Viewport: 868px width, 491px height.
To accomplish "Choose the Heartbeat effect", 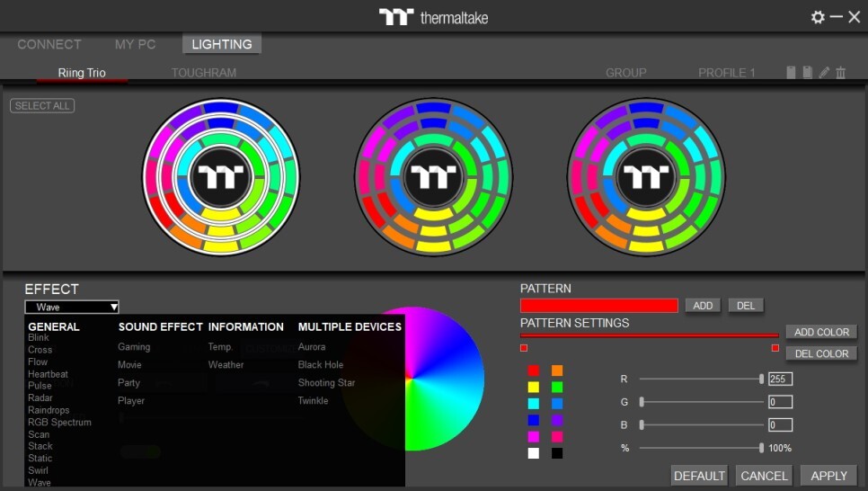I will click(x=49, y=374).
